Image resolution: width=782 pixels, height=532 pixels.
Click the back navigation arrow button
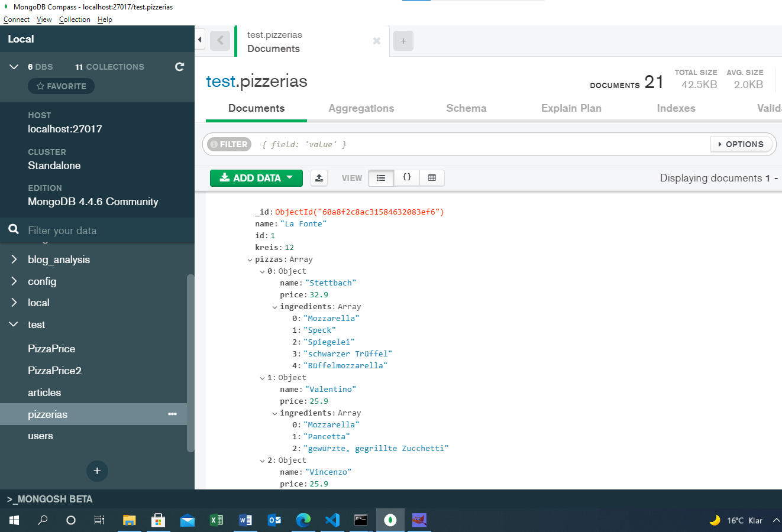point(220,41)
